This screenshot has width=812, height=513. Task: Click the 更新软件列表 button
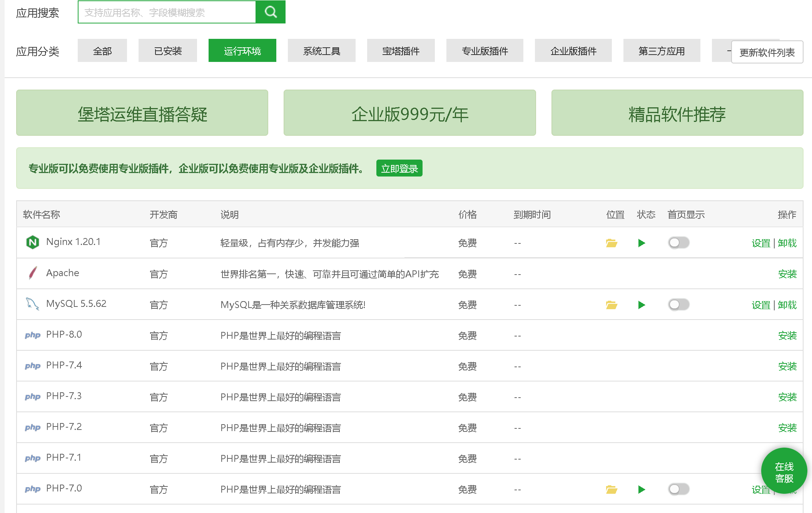tap(767, 52)
